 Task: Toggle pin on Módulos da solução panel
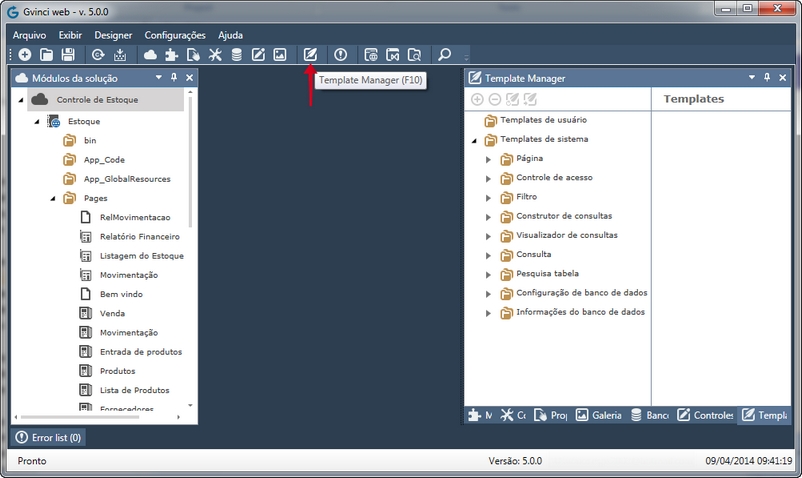click(174, 77)
